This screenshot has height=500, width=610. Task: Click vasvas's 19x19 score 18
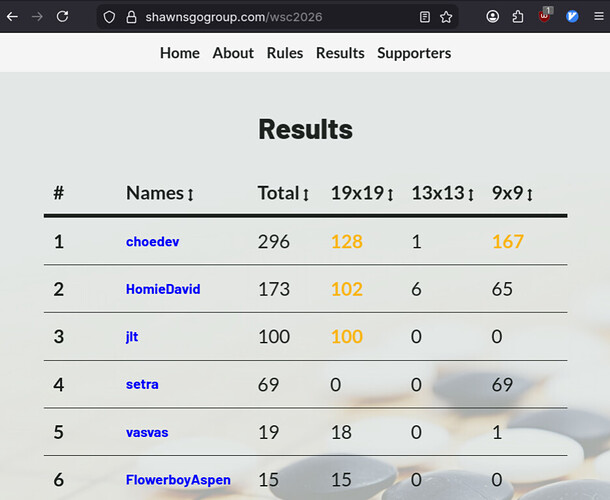click(x=341, y=432)
